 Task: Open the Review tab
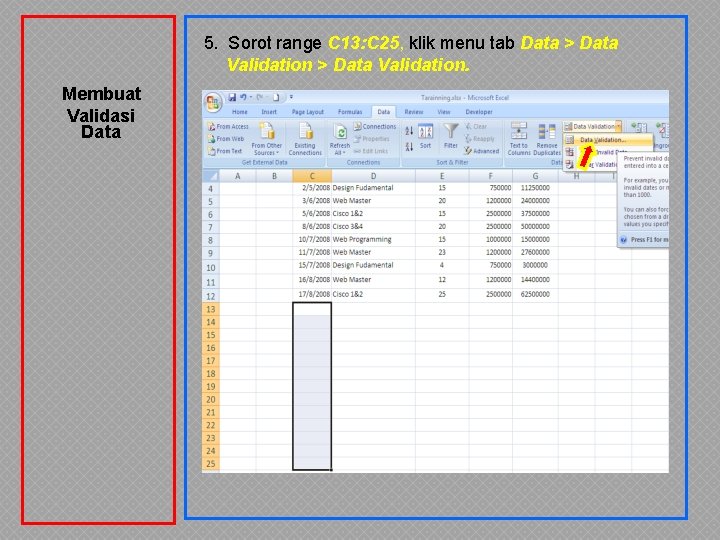coord(414,112)
